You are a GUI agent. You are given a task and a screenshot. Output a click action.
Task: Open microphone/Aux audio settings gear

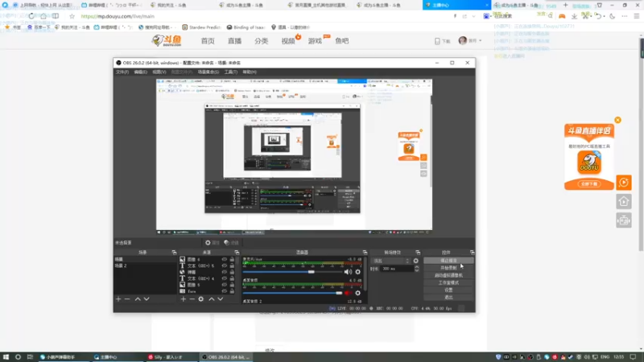click(x=357, y=272)
